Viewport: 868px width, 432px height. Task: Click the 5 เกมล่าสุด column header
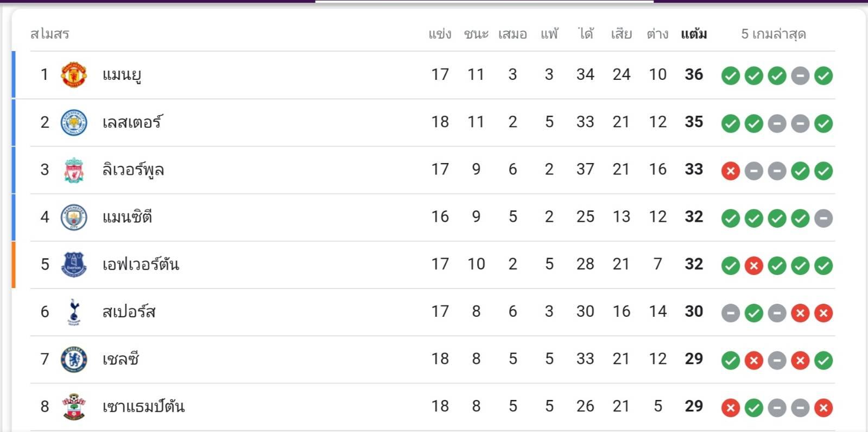coord(773,34)
